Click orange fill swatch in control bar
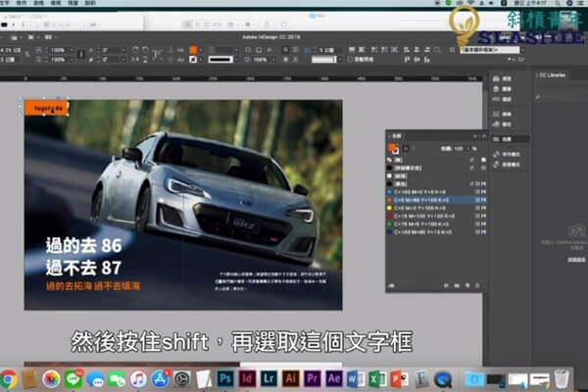588x392 pixels. 193,50
